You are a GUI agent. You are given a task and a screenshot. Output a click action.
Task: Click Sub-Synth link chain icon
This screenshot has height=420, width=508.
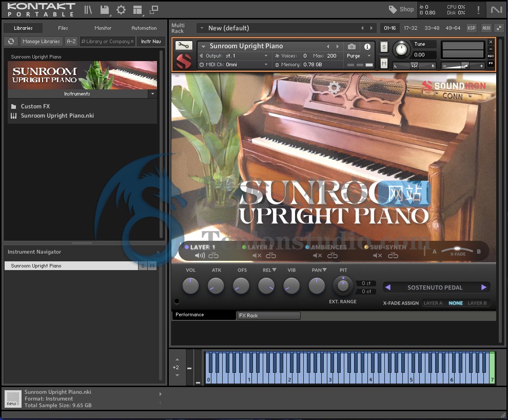pyautogui.click(x=393, y=256)
